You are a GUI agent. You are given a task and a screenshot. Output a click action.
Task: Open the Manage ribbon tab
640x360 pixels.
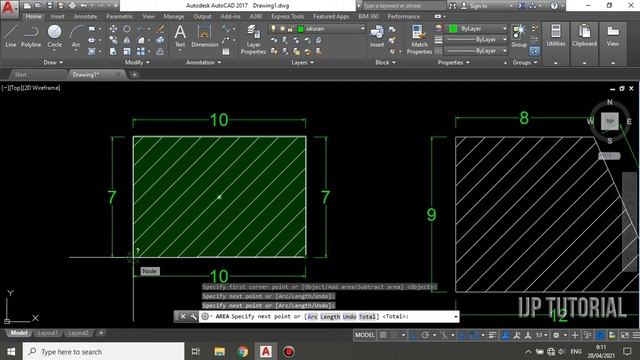pos(173,16)
